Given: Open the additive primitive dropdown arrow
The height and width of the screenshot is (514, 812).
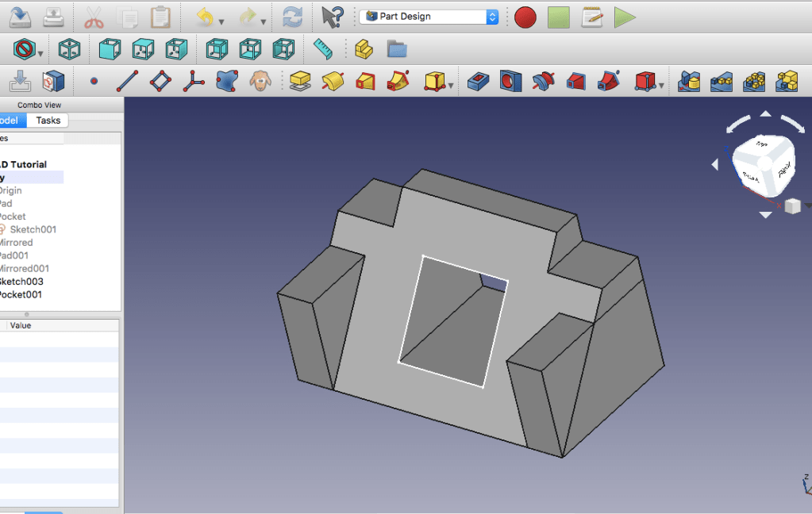Looking at the screenshot, I should point(451,84).
